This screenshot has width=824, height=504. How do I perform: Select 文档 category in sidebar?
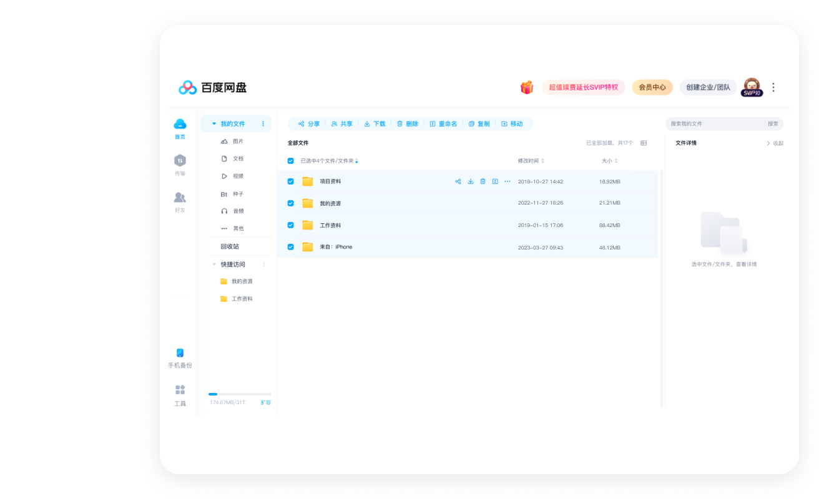(232, 159)
